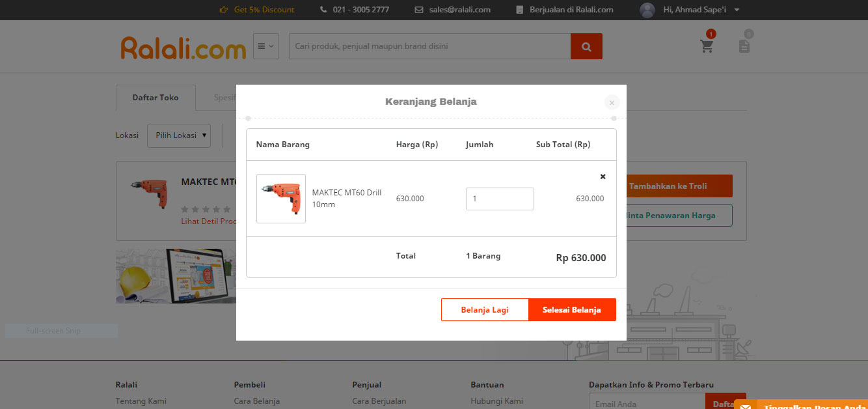This screenshot has height=409, width=868.
Task: Open the category menu dropdown beside logo
Action: coord(265,46)
